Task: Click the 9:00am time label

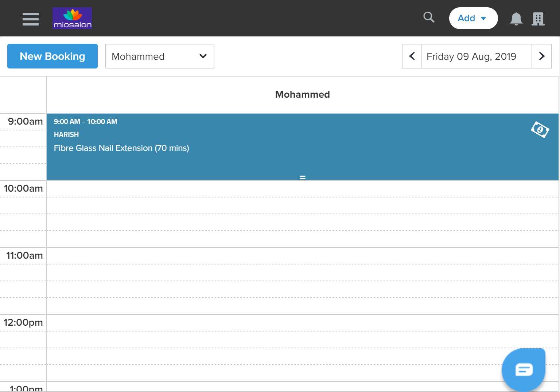Action: click(x=25, y=121)
